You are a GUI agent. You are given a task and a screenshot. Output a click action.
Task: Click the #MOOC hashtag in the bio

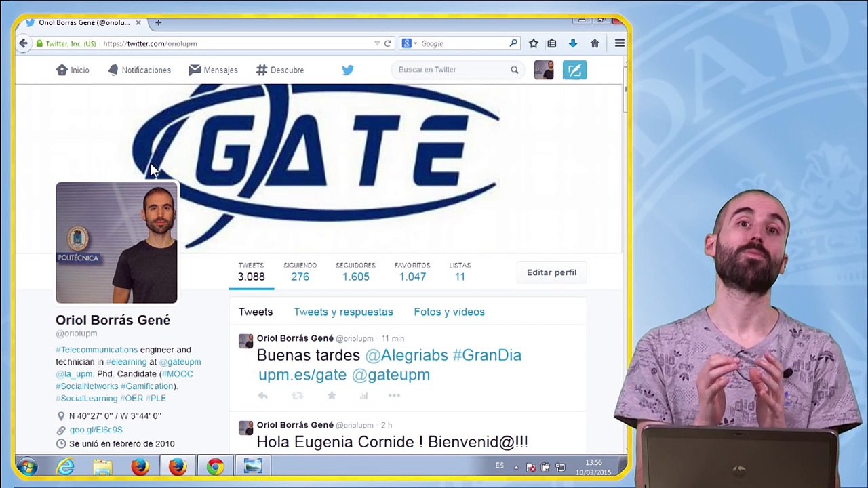click(177, 374)
